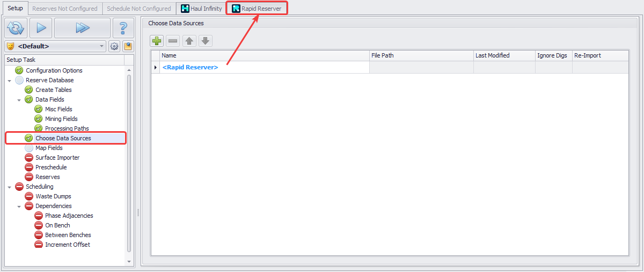The height and width of the screenshot is (272, 644).
Task: Select the Reserves tree item
Action: tap(48, 177)
